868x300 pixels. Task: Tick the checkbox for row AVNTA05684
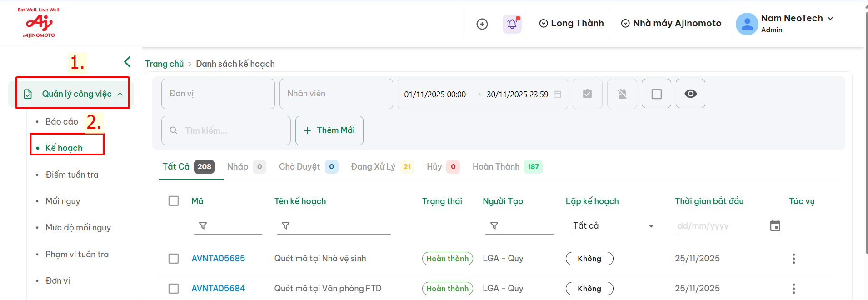pyautogui.click(x=174, y=289)
